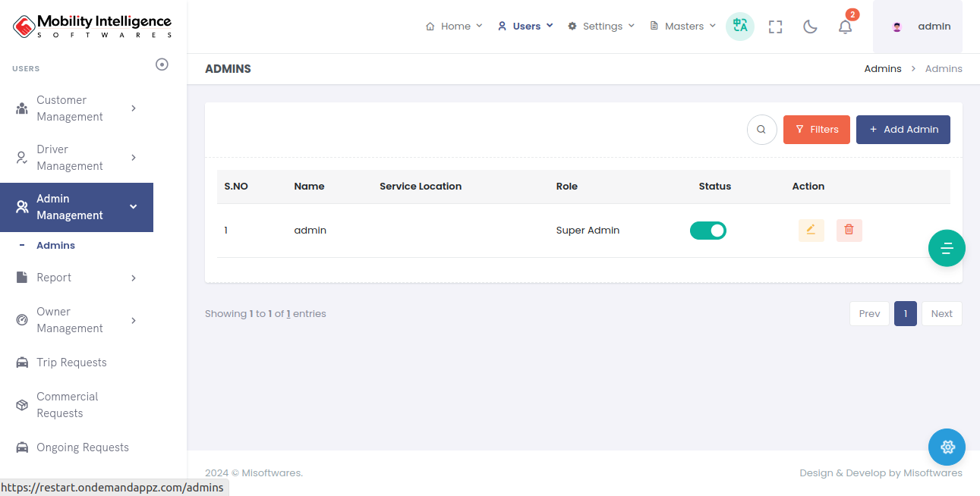This screenshot has height=496, width=980.
Task: Go to Next page in pagination
Action: click(941, 314)
